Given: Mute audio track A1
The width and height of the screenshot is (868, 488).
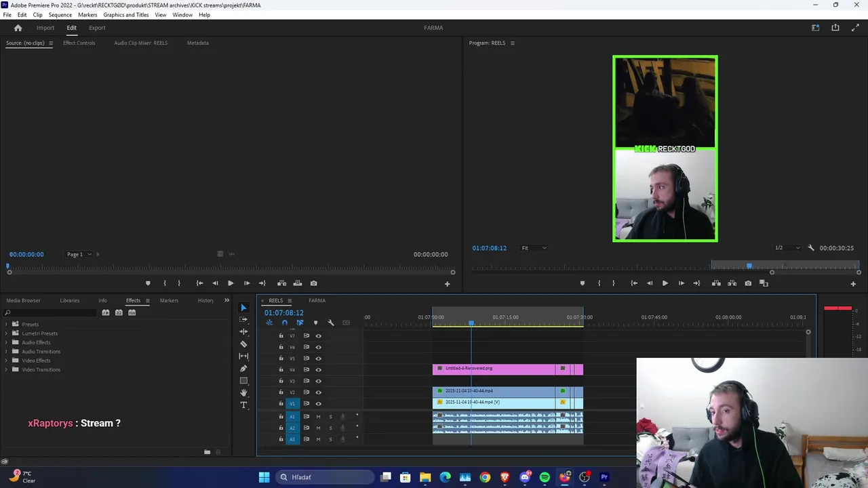Looking at the screenshot, I should pos(318,417).
